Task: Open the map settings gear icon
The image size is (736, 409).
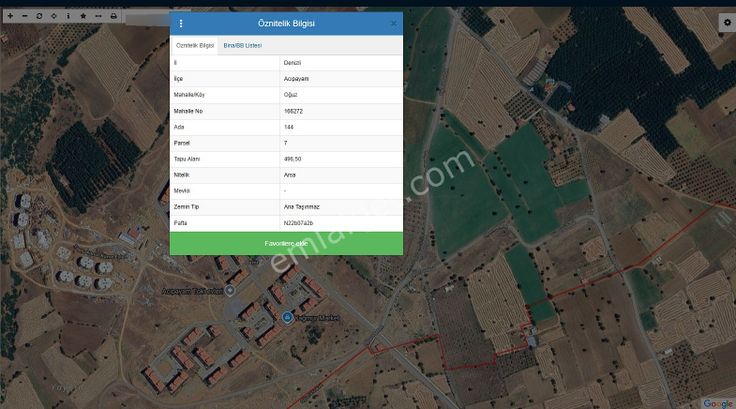Action: coord(726,21)
